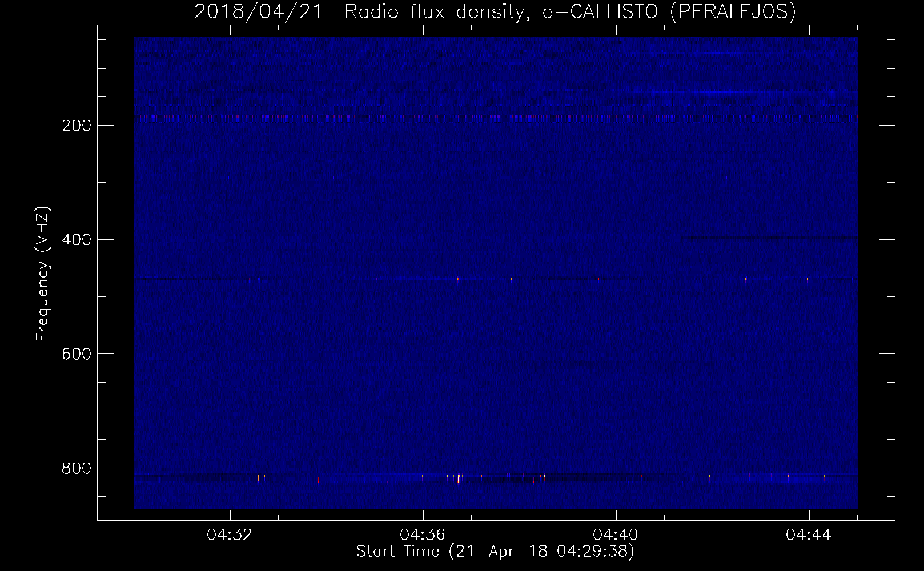Image resolution: width=924 pixels, height=571 pixels.
Task: Click the 600 frequency tick label
Action: (76, 354)
